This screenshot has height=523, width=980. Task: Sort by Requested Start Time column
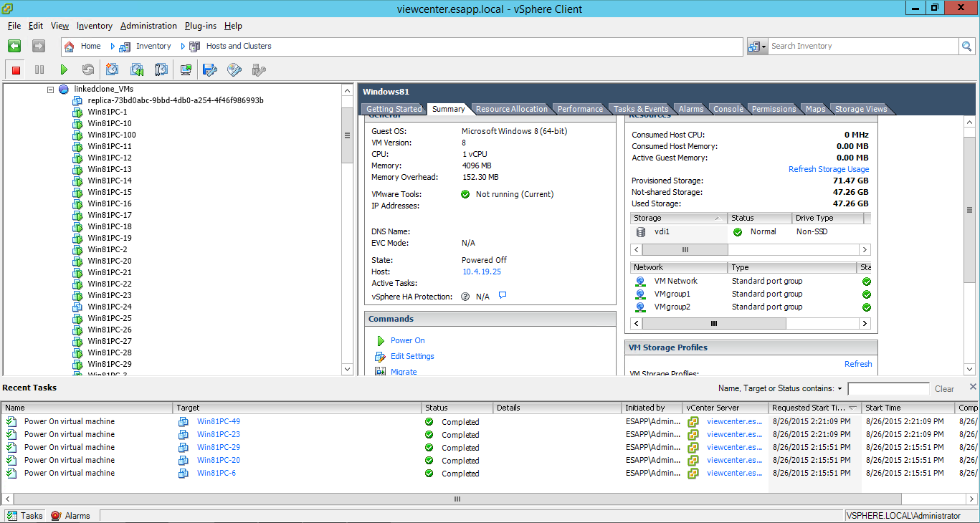(815, 408)
